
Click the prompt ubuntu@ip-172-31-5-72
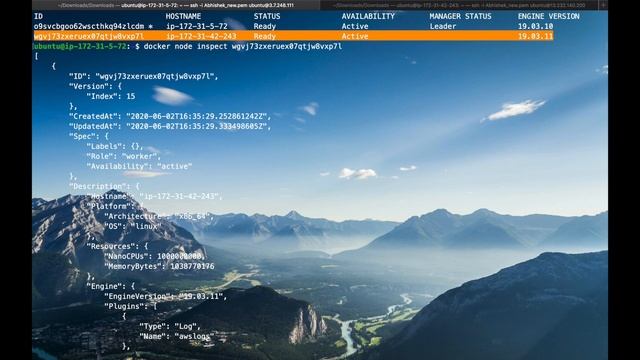[80, 46]
